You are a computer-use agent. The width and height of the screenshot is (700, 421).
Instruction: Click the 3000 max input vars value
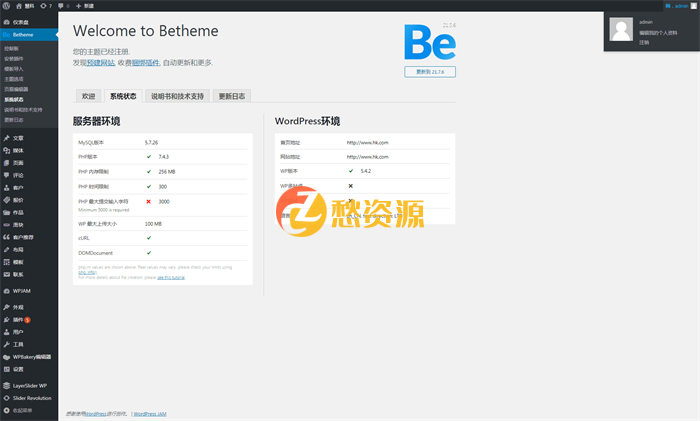(164, 201)
